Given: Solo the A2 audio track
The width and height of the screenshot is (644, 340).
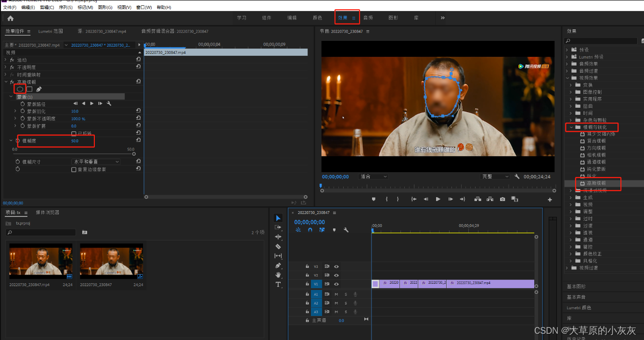Looking at the screenshot, I should pos(346,303).
